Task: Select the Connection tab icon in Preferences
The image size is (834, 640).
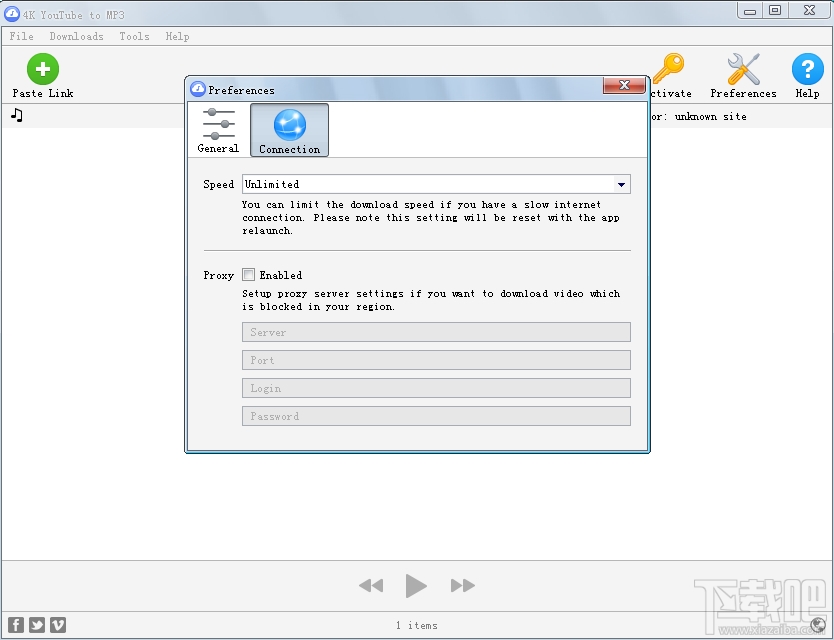Action: [x=288, y=127]
